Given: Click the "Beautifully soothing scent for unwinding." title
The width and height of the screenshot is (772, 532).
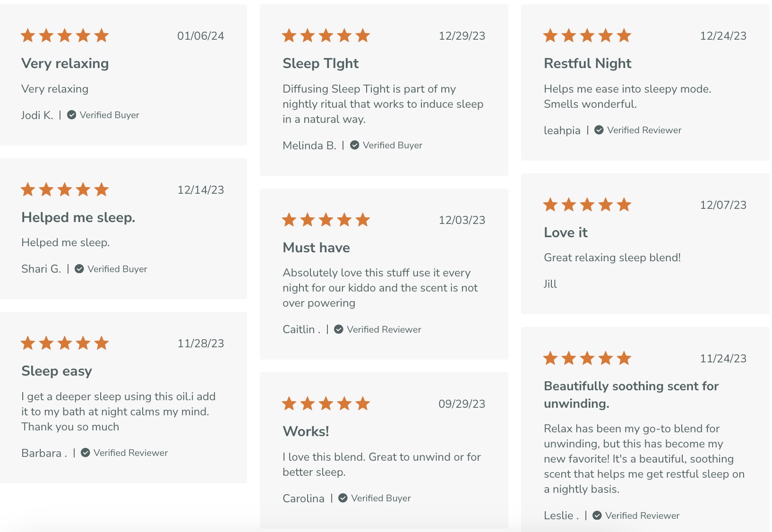Looking at the screenshot, I should 631,395.
